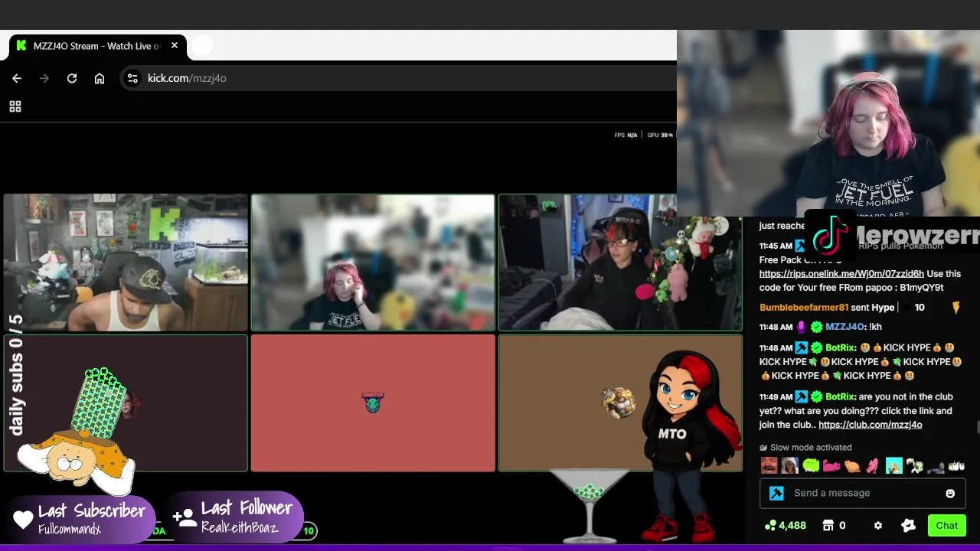Pick the white hooded person emote
Viewport: 980px width, 551px height.
point(790,465)
